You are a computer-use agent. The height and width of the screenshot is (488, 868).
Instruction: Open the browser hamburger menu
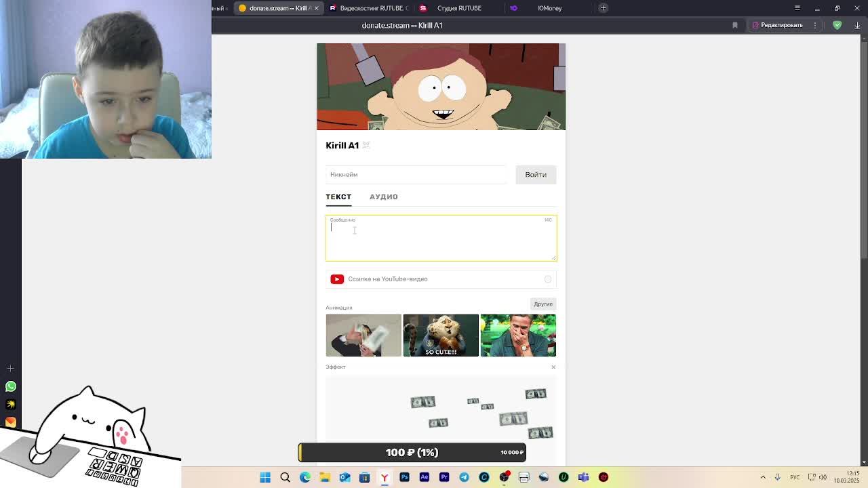(x=797, y=8)
